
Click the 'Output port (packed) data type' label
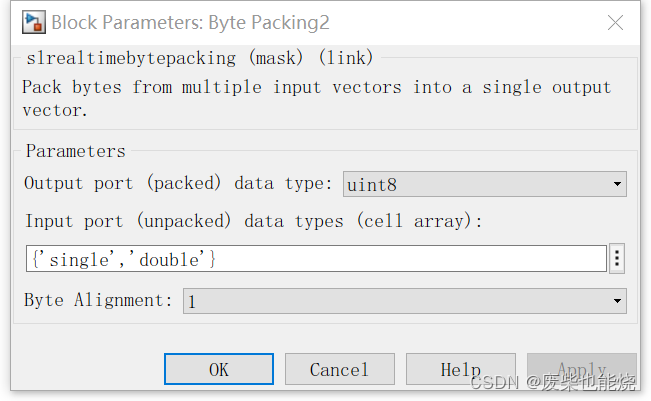(x=178, y=184)
